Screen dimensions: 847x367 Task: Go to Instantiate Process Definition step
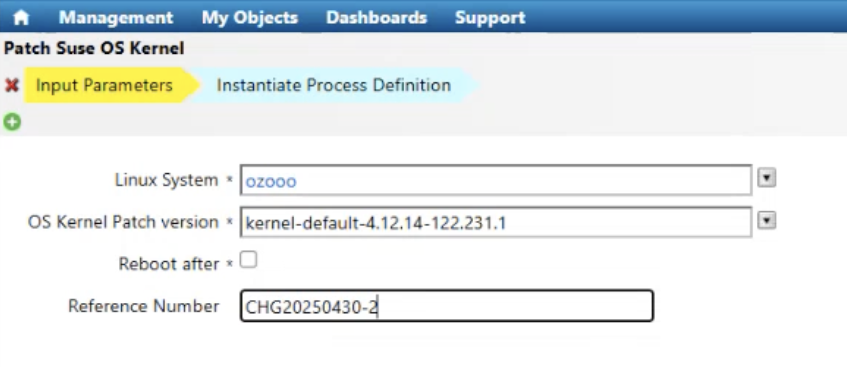[334, 85]
